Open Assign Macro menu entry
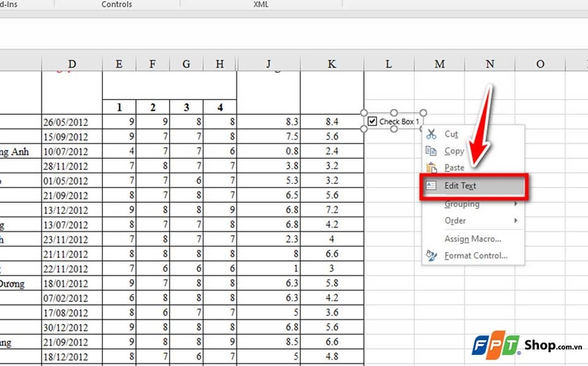 pos(473,239)
